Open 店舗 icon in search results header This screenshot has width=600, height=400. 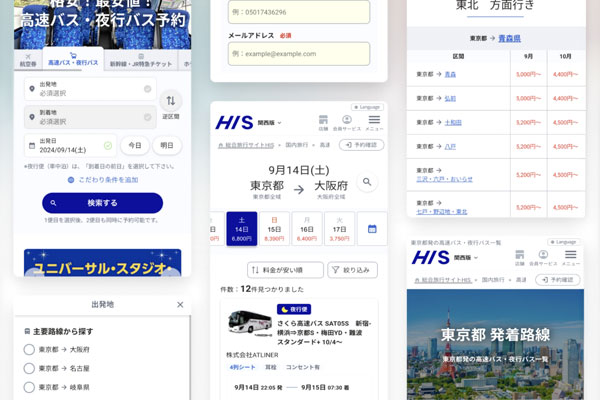[323, 120]
